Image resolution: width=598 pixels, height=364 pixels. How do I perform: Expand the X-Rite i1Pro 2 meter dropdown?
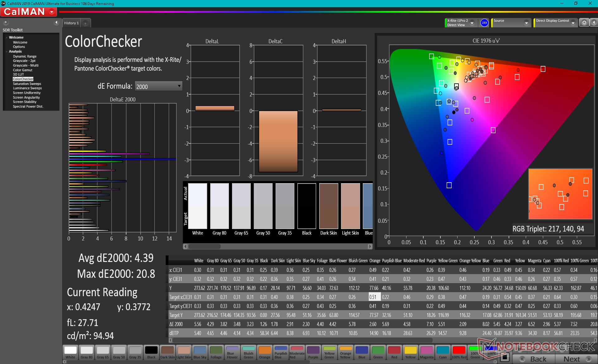pos(472,23)
